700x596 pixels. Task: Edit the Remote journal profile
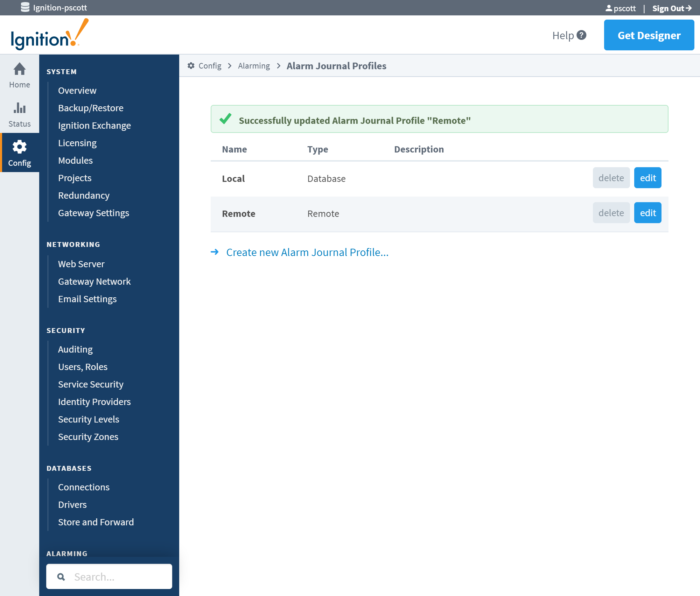[x=647, y=213]
